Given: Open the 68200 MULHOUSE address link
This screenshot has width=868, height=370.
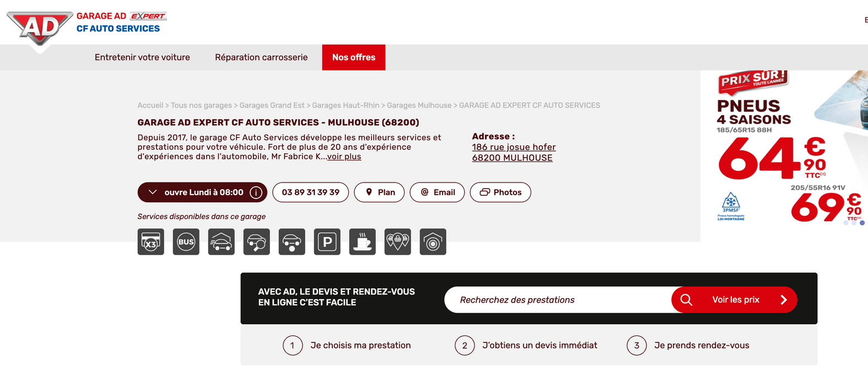Looking at the screenshot, I should pos(512,158).
